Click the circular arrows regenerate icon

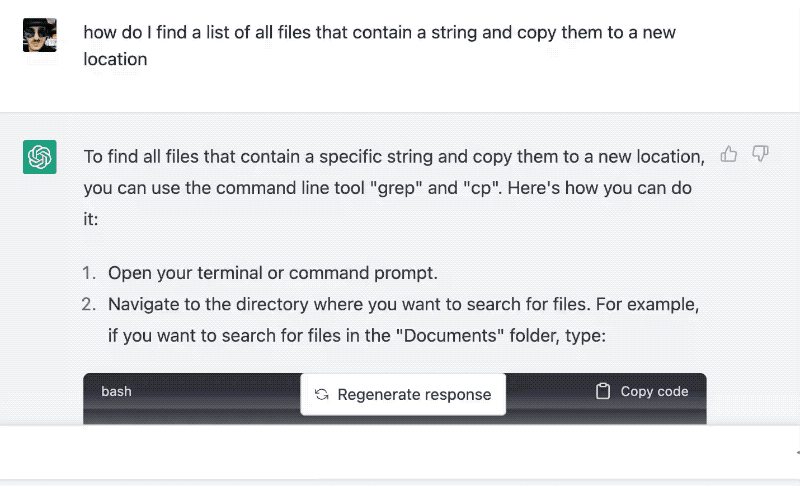[321, 394]
